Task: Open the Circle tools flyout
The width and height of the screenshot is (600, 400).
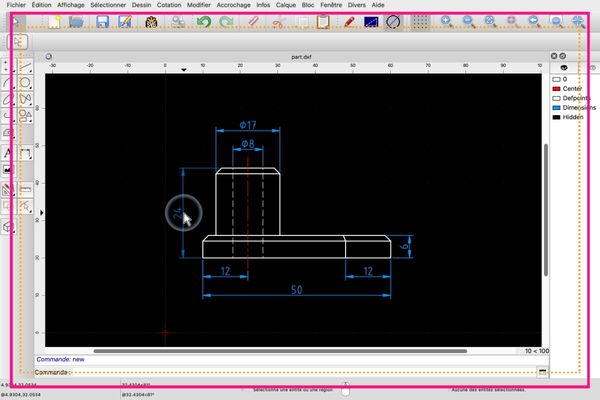Action: pyautogui.click(x=25, y=82)
